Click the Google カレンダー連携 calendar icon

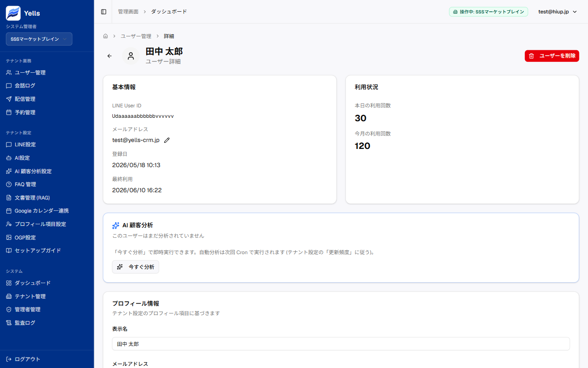(x=9, y=211)
